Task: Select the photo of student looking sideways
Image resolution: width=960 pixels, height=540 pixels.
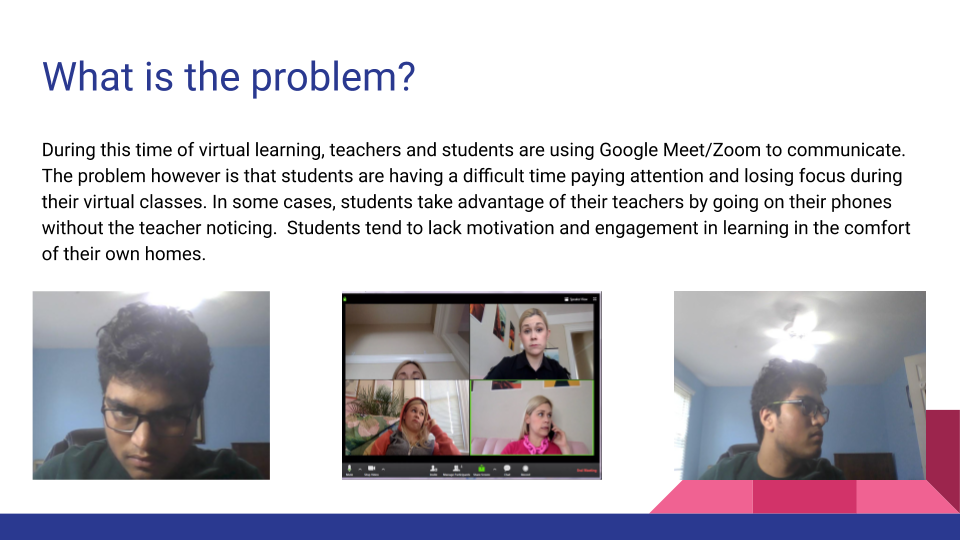Action: coord(800,385)
